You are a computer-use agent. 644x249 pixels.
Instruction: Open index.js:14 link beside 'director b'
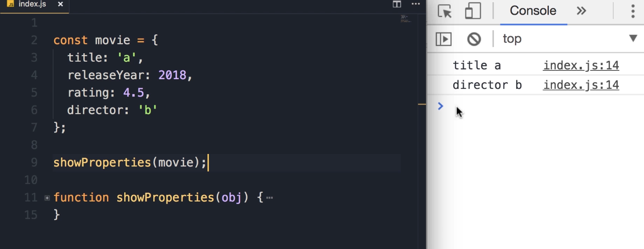click(x=581, y=85)
